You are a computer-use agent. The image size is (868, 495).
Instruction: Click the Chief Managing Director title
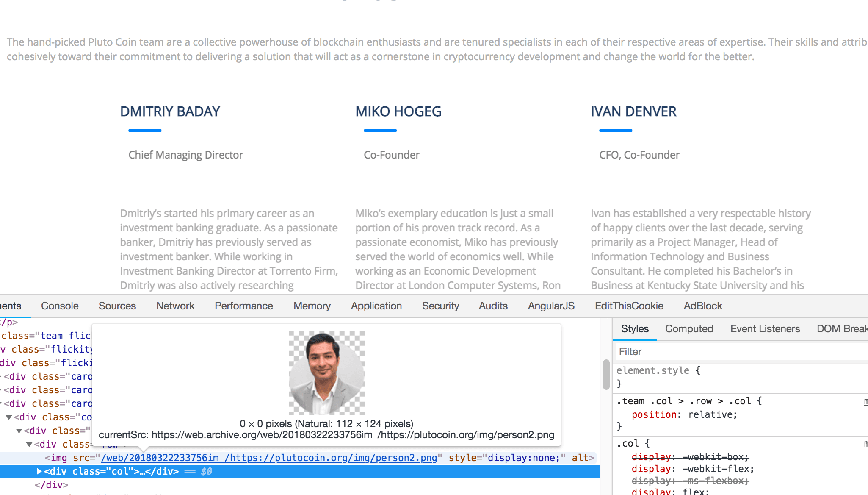186,155
